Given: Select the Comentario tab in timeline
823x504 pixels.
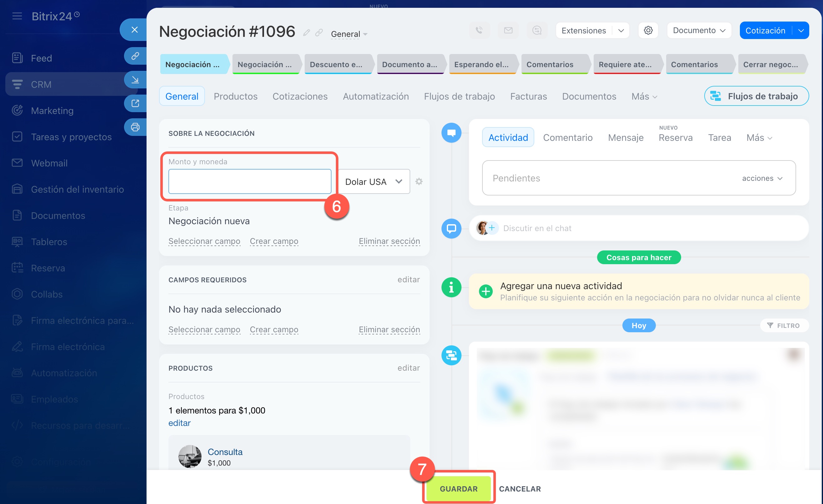Looking at the screenshot, I should point(567,137).
